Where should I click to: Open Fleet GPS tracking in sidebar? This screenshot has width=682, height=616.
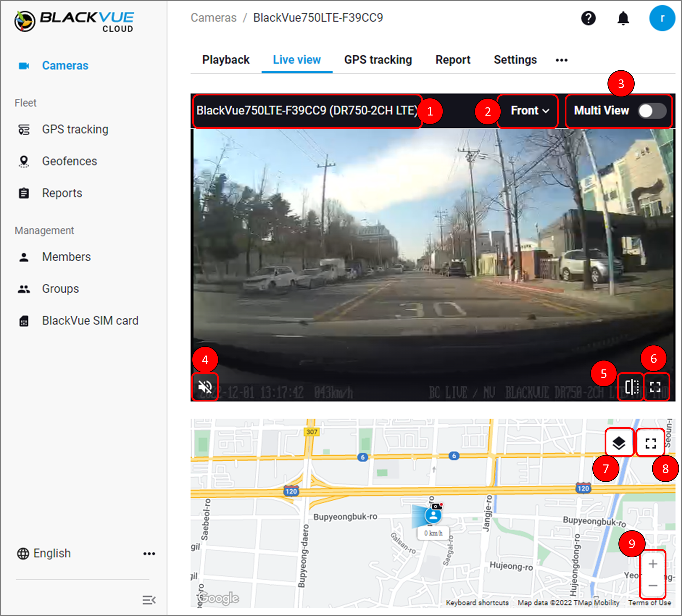pyautogui.click(x=75, y=129)
